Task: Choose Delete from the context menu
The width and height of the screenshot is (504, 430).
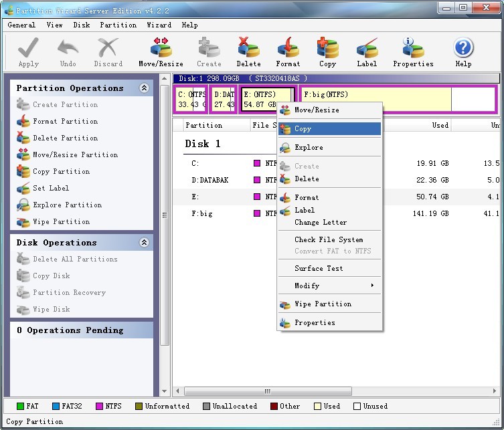Action: (x=329, y=179)
